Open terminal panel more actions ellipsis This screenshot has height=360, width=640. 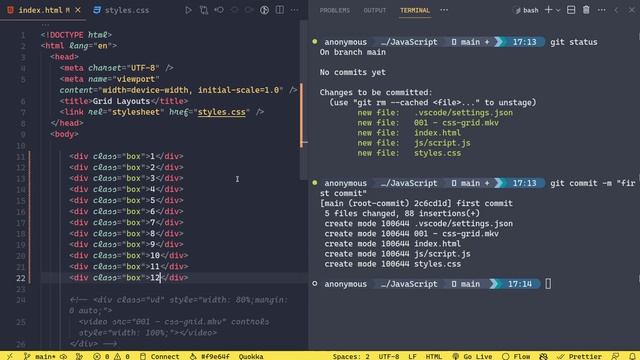(602, 10)
